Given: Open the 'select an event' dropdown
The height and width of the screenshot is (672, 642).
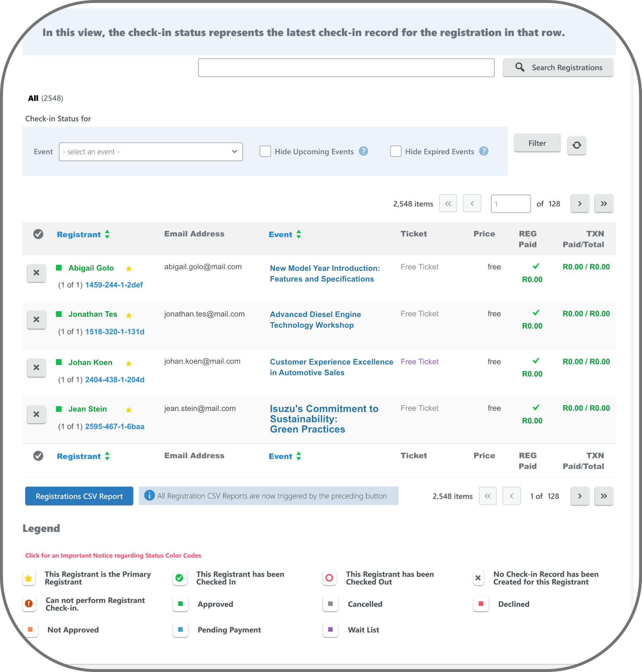Looking at the screenshot, I should click(151, 152).
